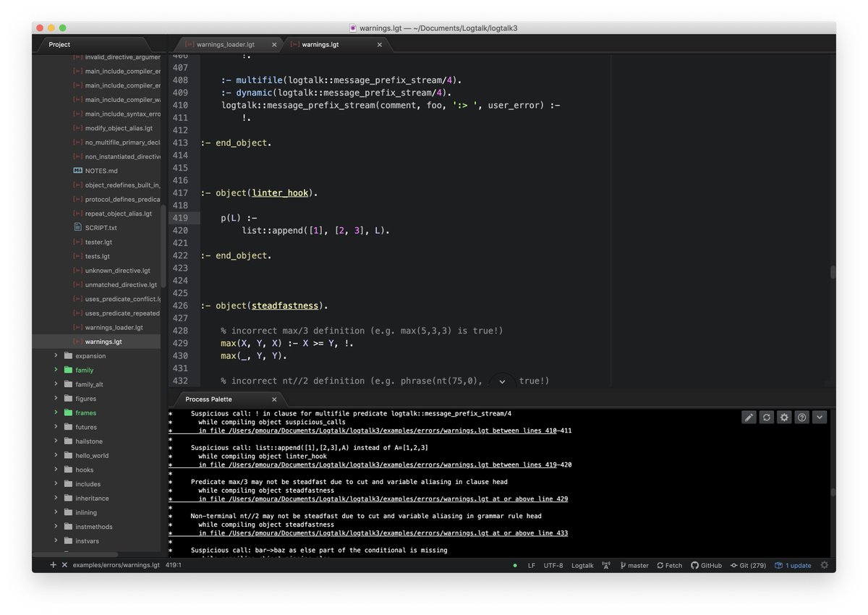Click the pencil edit icon in Process Palette
The width and height of the screenshot is (868, 615).
click(749, 417)
